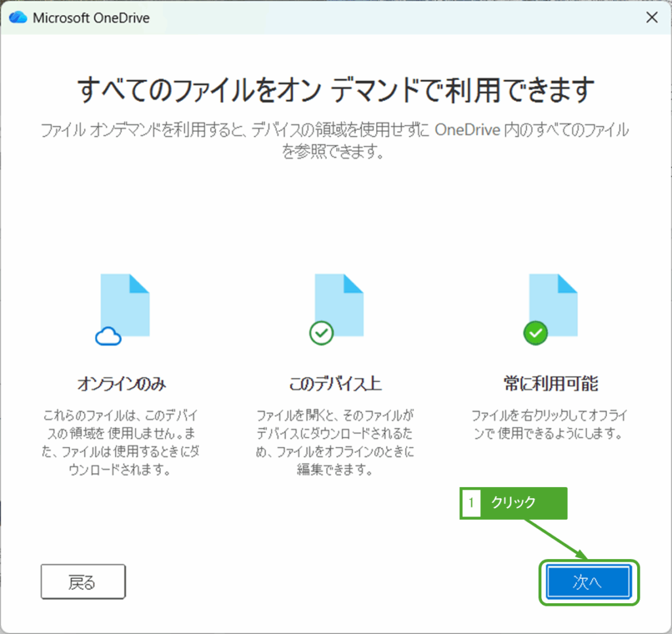Click the filled green checkmark on the right document

click(535, 333)
